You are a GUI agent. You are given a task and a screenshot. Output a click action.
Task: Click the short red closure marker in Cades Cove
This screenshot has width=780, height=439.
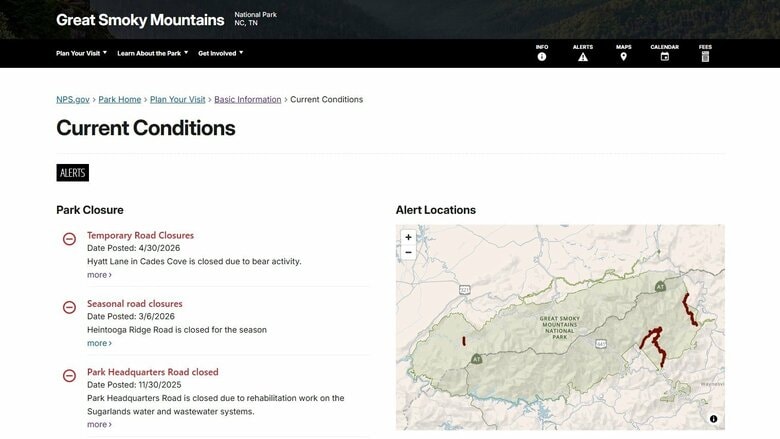tap(464, 341)
